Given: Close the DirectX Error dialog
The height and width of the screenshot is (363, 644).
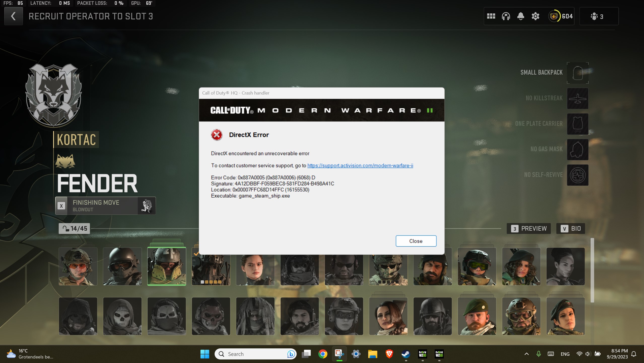Looking at the screenshot, I should tap(416, 241).
